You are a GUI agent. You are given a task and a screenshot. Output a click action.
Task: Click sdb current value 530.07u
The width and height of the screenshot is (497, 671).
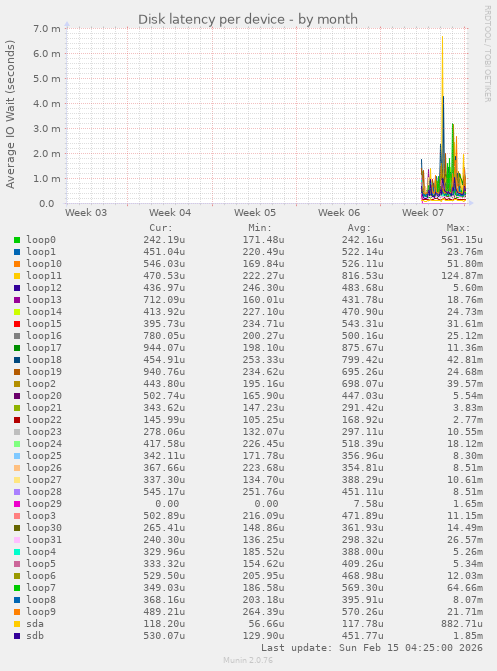[164, 635]
